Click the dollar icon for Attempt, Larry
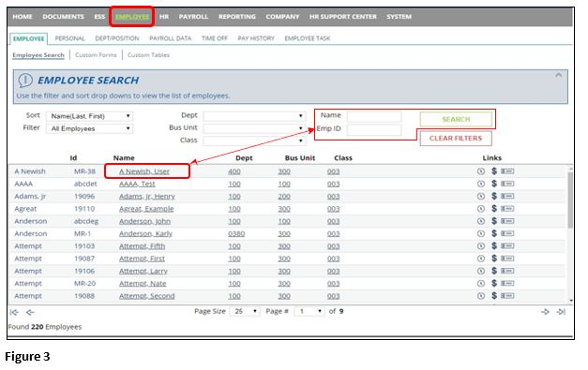Image resolution: width=588 pixels, height=370 pixels. pyautogui.click(x=494, y=271)
